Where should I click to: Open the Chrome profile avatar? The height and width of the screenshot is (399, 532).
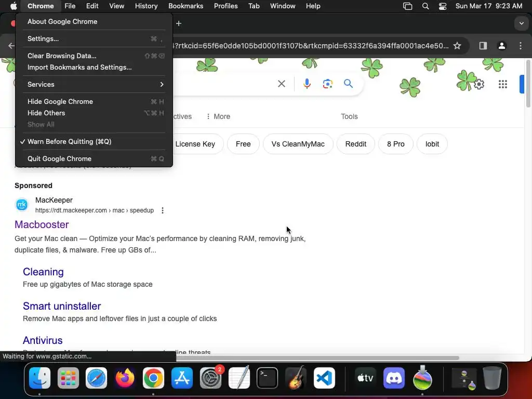pyautogui.click(x=502, y=46)
